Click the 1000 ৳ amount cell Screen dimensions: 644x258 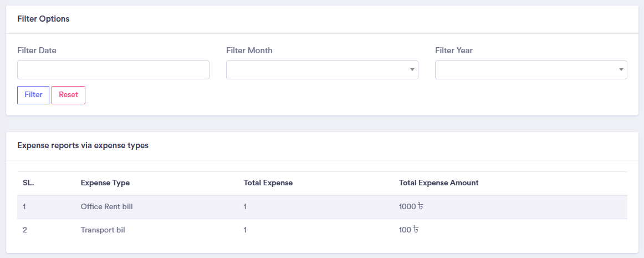click(x=411, y=207)
